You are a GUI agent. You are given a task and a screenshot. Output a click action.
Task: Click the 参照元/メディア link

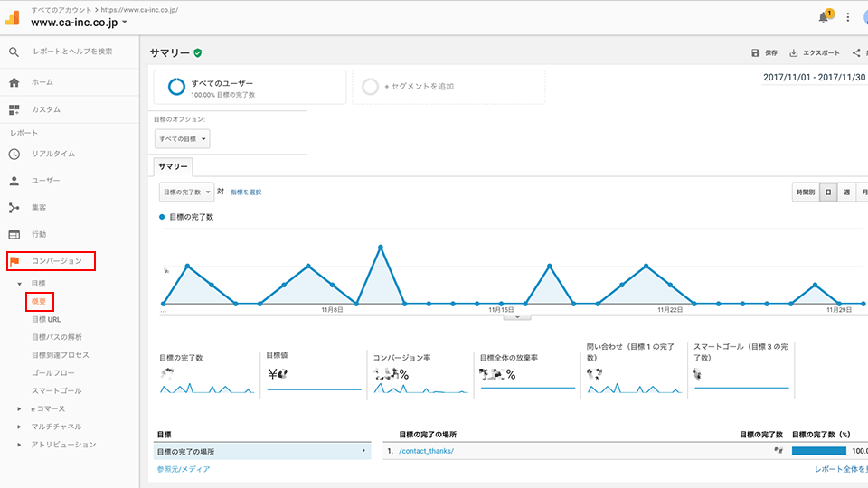tap(184, 469)
